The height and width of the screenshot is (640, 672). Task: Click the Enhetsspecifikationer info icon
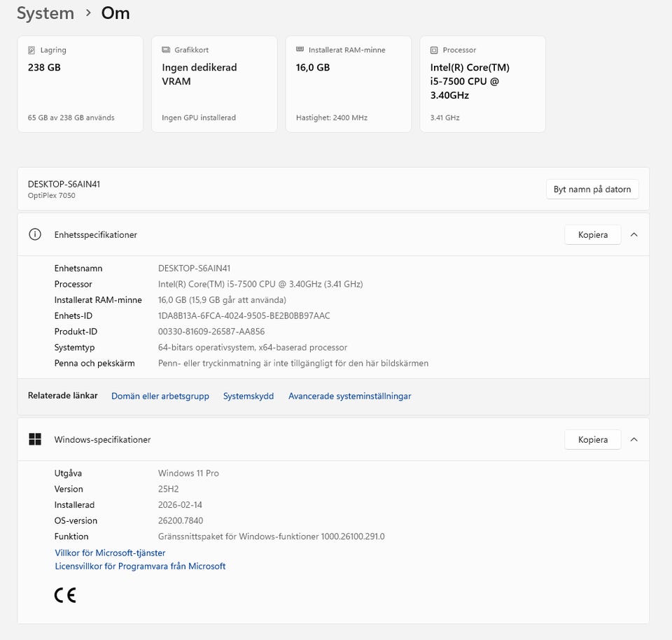35,235
